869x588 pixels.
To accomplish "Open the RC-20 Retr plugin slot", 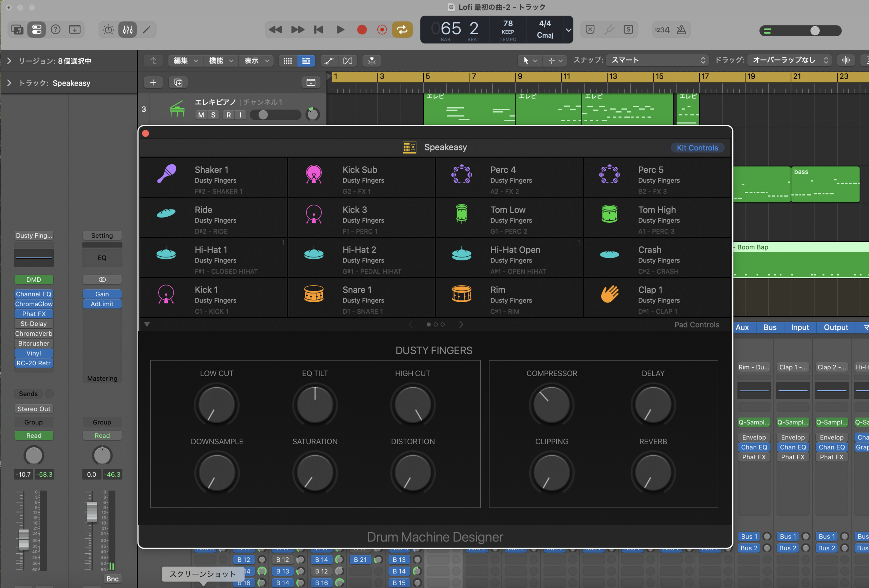I will click(x=34, y=363).
